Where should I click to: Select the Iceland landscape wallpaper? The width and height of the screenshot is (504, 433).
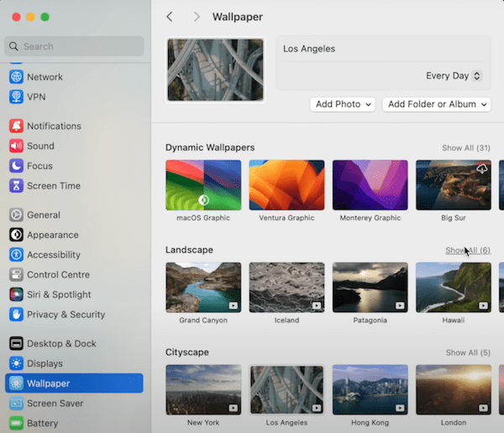tap(286, 288)
